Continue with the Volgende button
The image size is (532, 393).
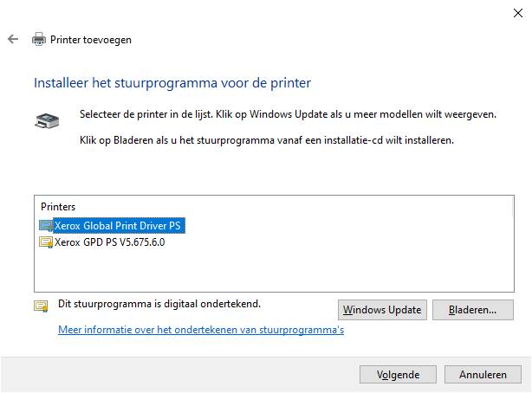[398, 374]
